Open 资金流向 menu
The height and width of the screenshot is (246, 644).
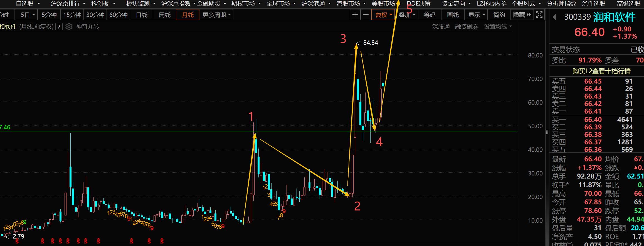click(x=456, y=4)
